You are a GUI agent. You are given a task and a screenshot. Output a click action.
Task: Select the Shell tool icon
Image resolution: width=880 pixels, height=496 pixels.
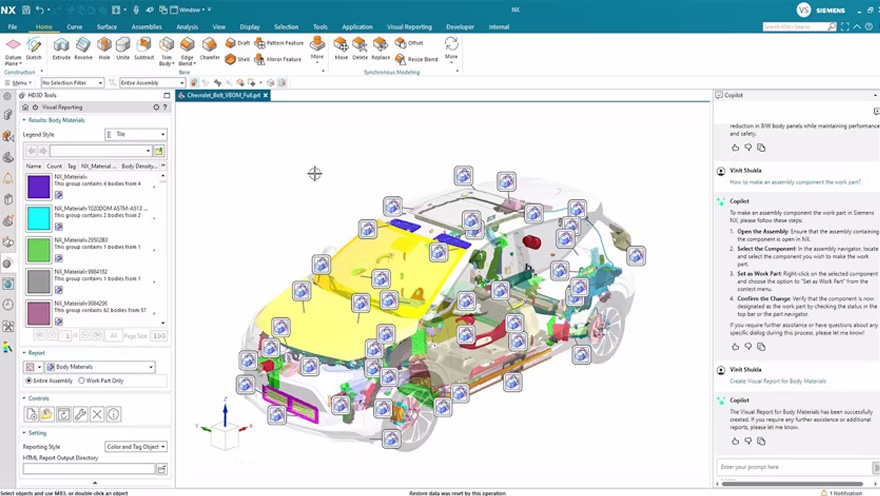pyautogui.click(x=231, y=59)
